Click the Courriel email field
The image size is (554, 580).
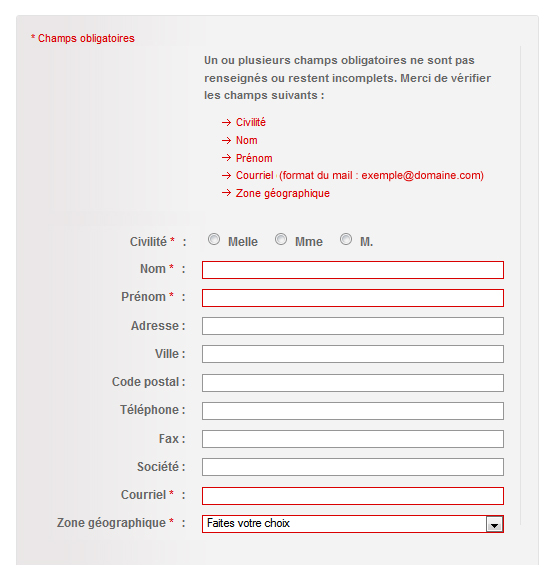(353, 496)
